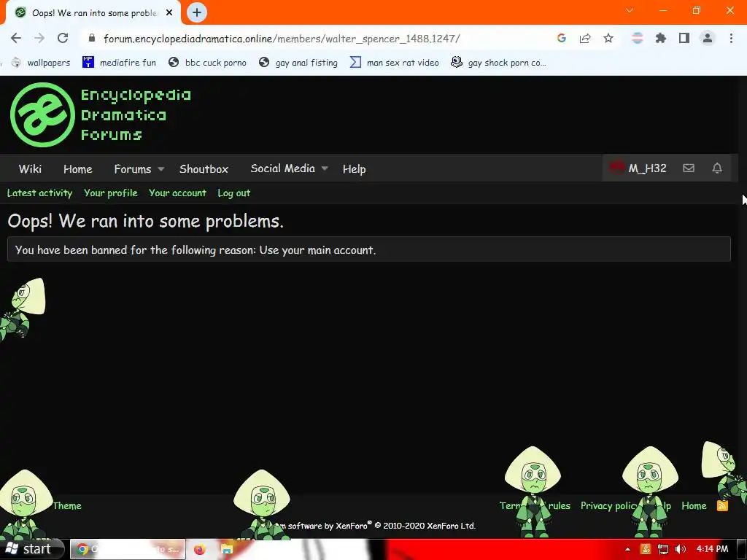
Task: Share this page using the share icon
Action: pyautogui.click(x=585, y=38)
